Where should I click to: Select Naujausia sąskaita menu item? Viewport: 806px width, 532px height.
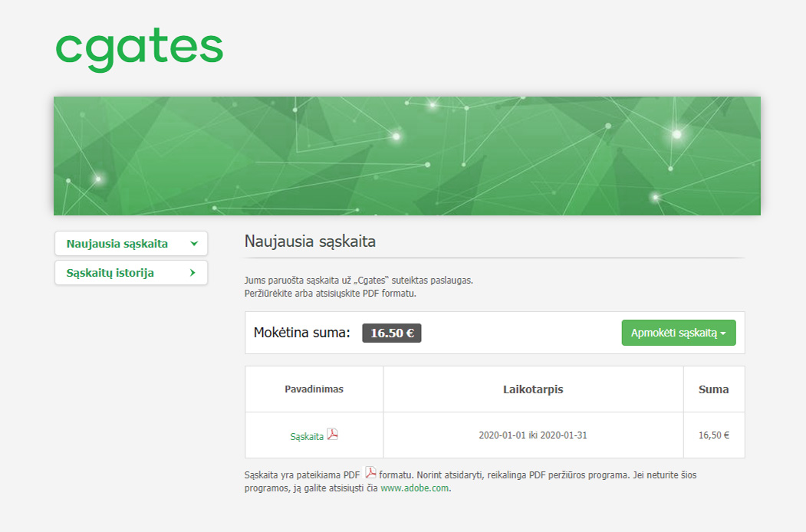pyautogui.click(x=131, y=244)
